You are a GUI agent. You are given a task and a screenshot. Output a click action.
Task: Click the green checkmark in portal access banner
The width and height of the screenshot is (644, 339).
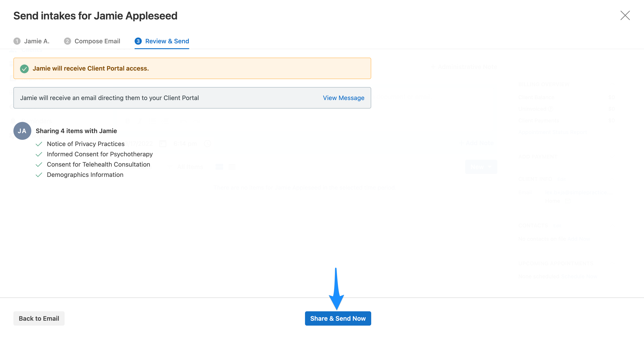[x=24, y=69]
